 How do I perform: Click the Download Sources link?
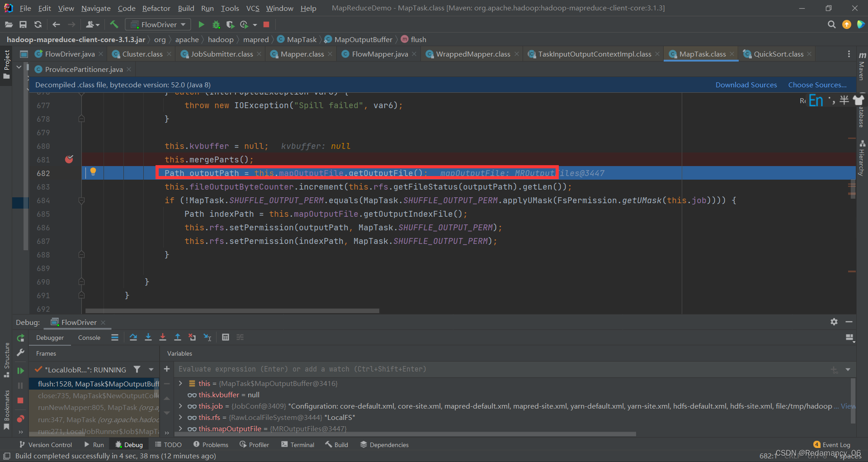pos(746,85)
